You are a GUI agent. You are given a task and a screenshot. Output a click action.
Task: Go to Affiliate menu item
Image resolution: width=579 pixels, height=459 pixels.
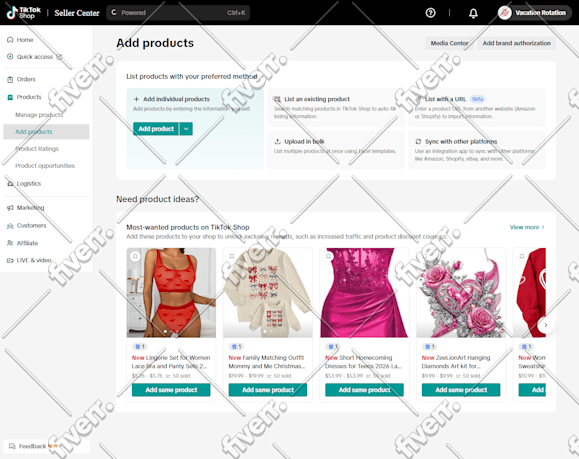[27, 243]
